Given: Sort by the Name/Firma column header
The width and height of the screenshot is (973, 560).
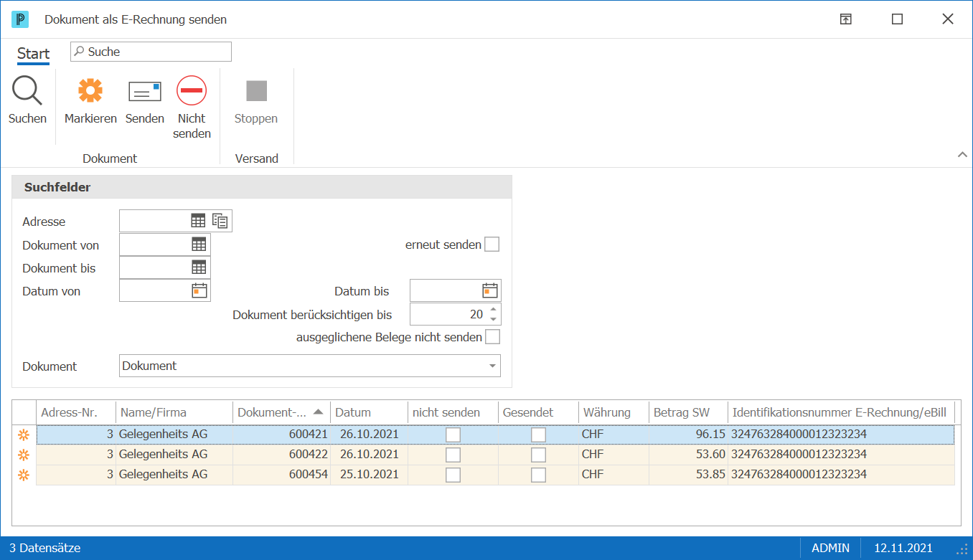Looking at the screenshot, I should pyautogui.click(x=174, y=412).
